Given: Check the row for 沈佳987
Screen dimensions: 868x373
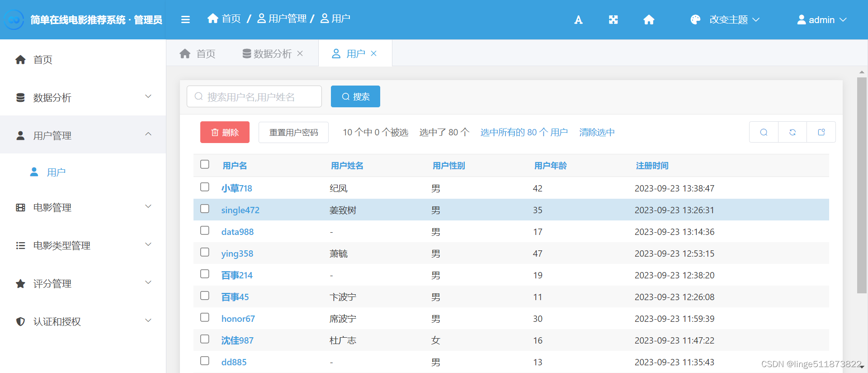Looking at the screenshot, I should point(205,339).
